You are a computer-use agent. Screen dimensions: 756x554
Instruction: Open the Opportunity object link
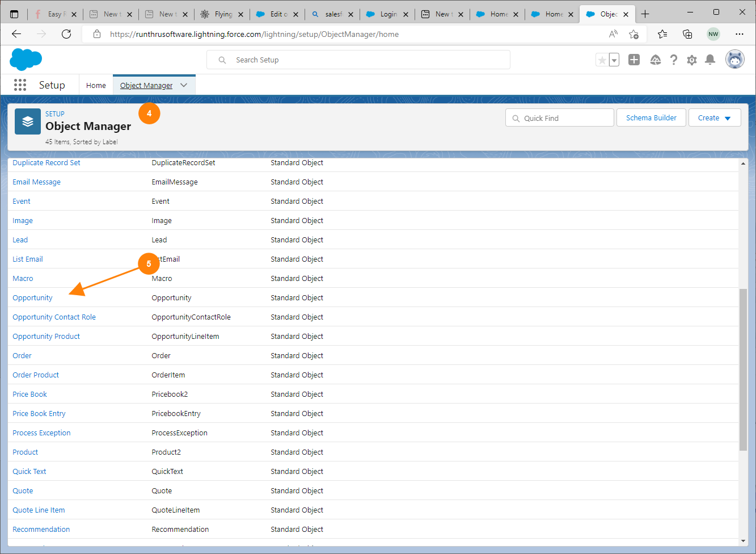(32, 298)
